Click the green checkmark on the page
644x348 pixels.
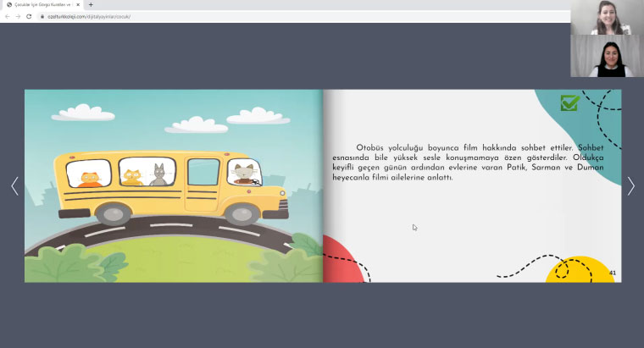pyautogui.click(x=569, y=102)
